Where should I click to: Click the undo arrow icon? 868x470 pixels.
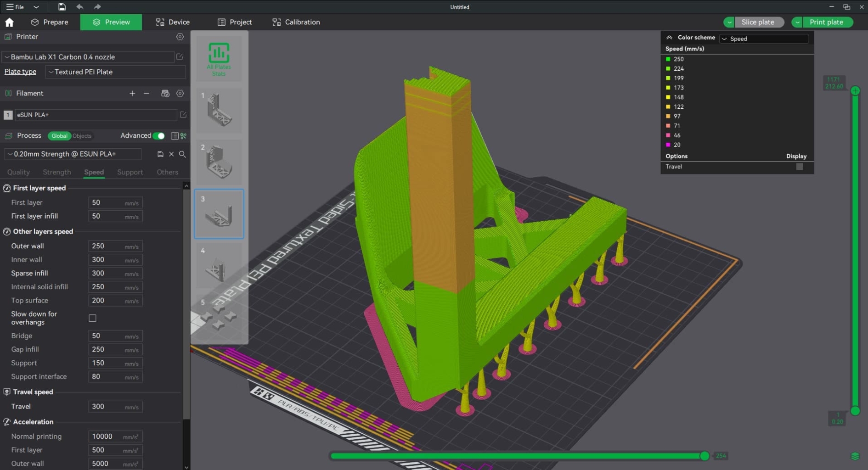80,7
